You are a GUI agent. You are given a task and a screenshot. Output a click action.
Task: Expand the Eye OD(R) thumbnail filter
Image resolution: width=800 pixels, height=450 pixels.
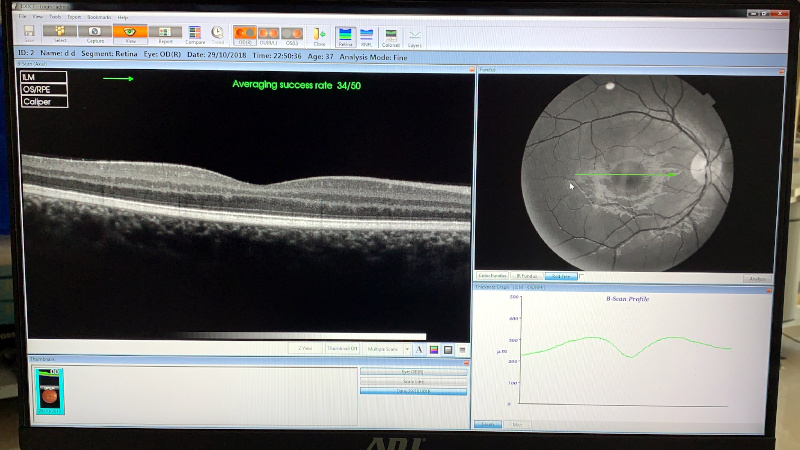pos(413,371)
